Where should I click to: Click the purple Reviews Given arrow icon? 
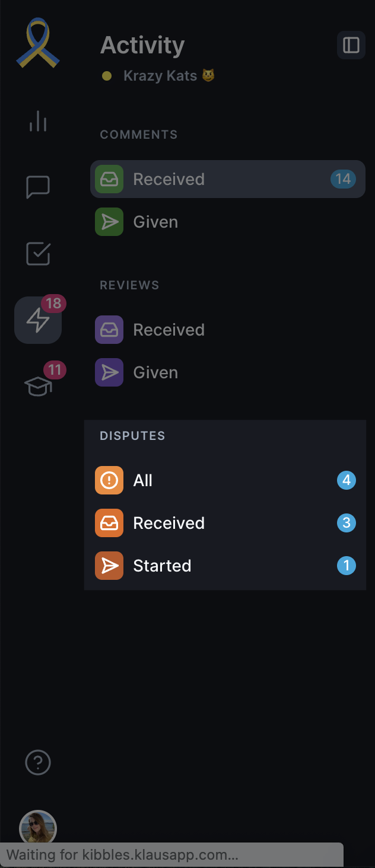109,372
